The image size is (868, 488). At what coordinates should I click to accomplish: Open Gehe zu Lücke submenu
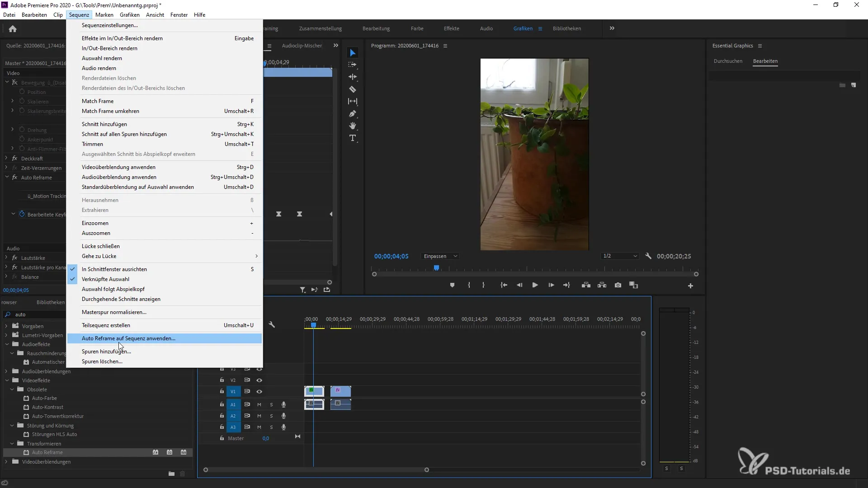165,256
